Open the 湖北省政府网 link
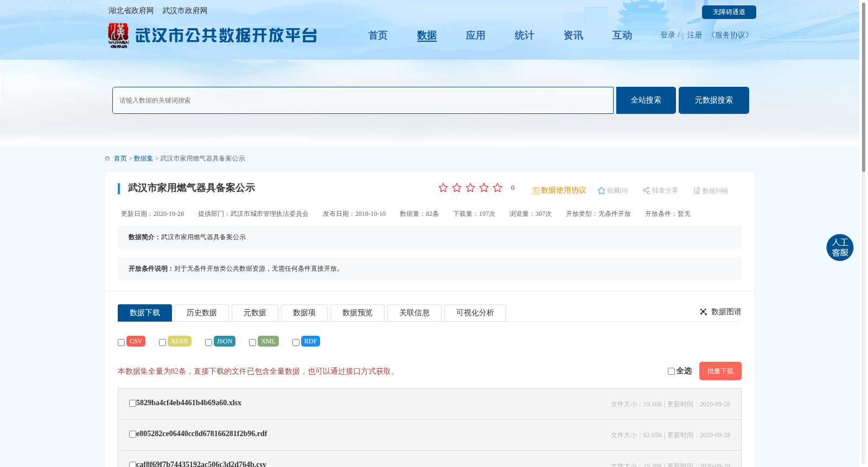868x467 pixels. coord(131,11)
